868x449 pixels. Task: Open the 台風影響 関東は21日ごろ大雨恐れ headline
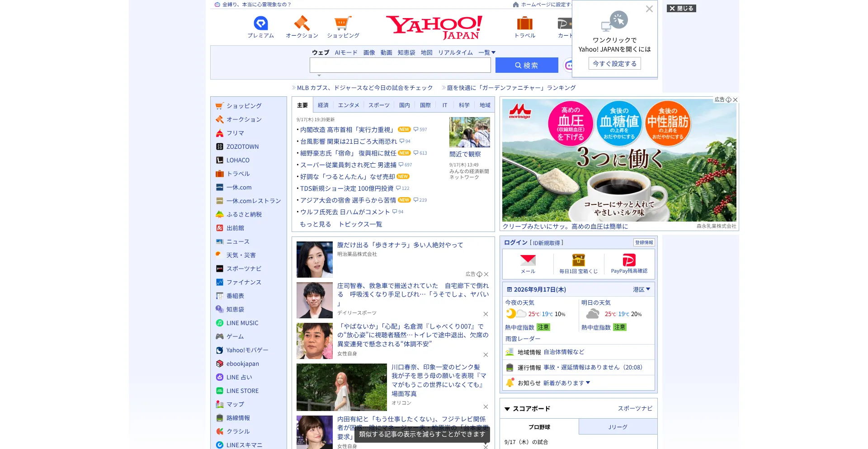(349, 142)
